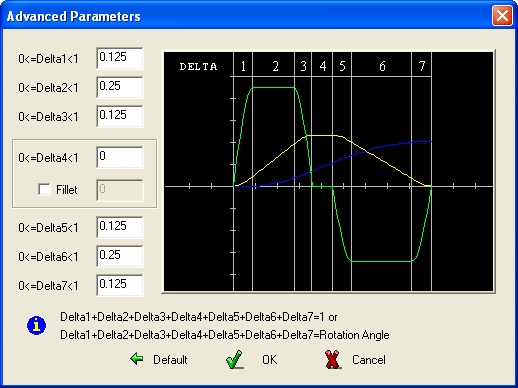Click the blue information icon
The image size is (518, 388).
pyautogui.click(x=36, y=325)
